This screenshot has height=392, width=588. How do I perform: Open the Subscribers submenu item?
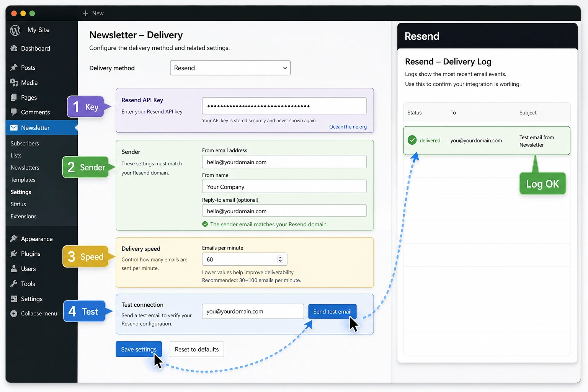[x=25, y=143]
